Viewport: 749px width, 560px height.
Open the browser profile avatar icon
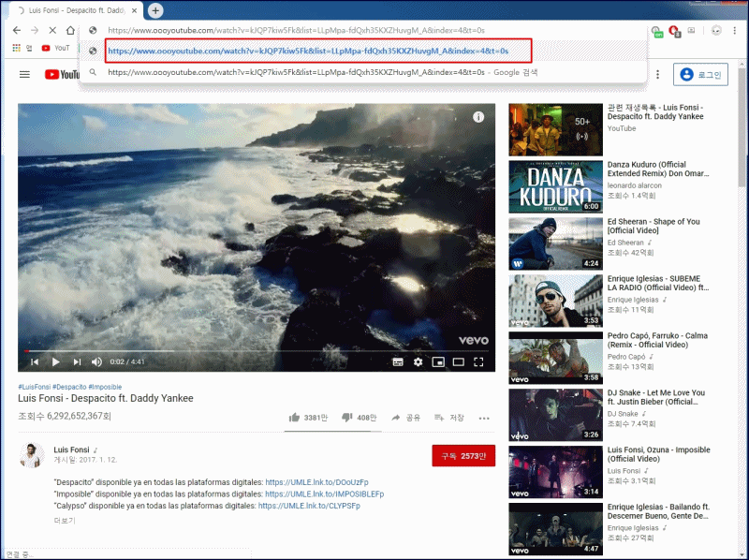[716, 30]
